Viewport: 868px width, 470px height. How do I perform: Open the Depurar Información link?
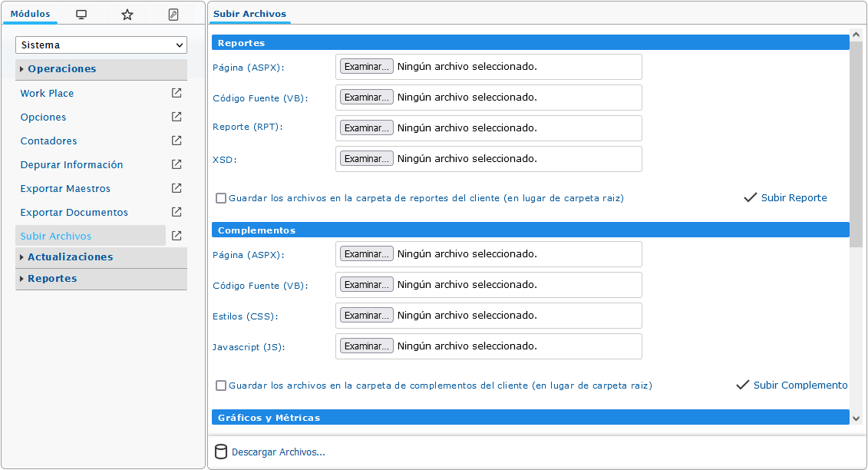(x=71, y=164)
